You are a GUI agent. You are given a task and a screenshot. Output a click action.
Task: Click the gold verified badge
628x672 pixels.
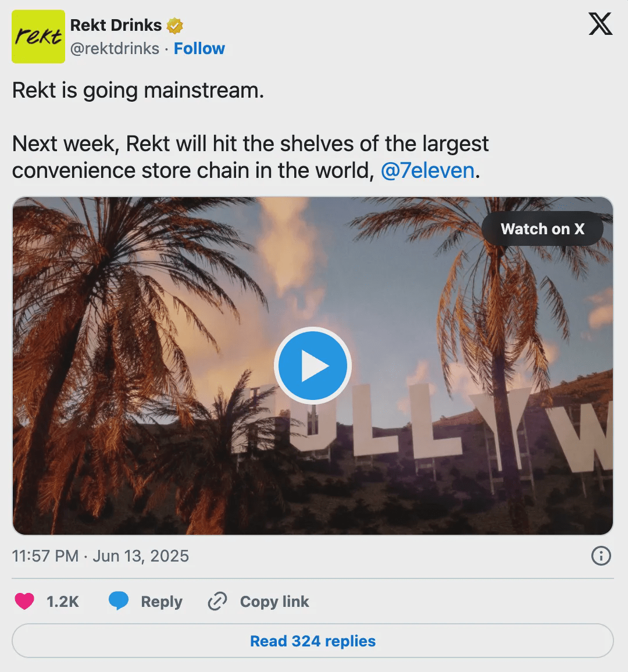175,26
